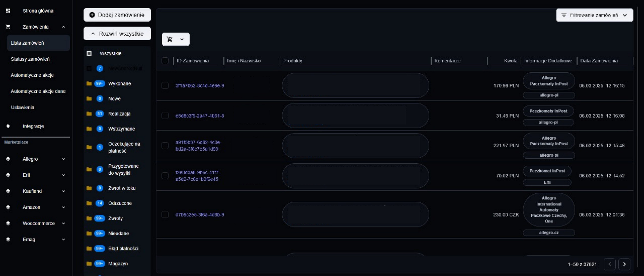This screenshot has width=644, height=276.
Task: Expand the Erli marketplace chevron
Action: pos(64,175)
